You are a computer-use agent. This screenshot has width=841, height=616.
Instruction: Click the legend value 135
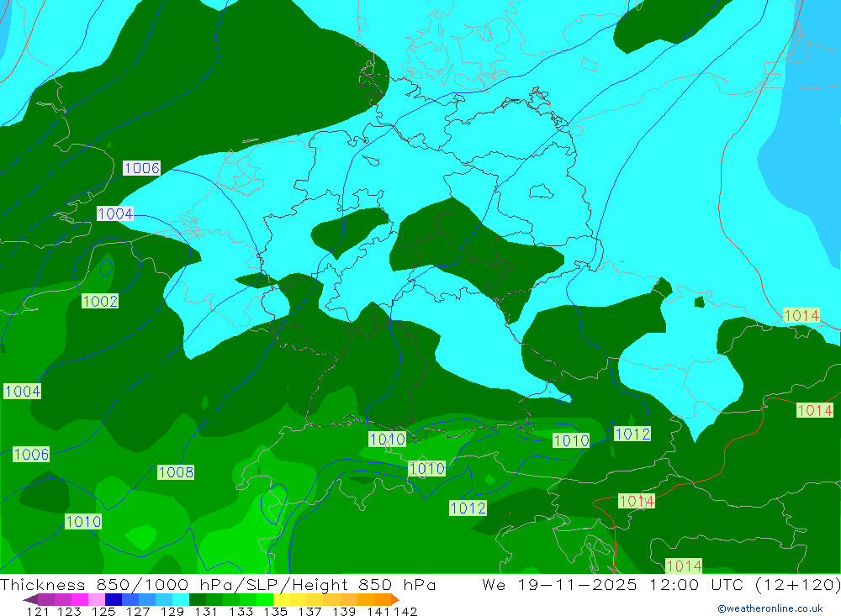tap(275, 612)
